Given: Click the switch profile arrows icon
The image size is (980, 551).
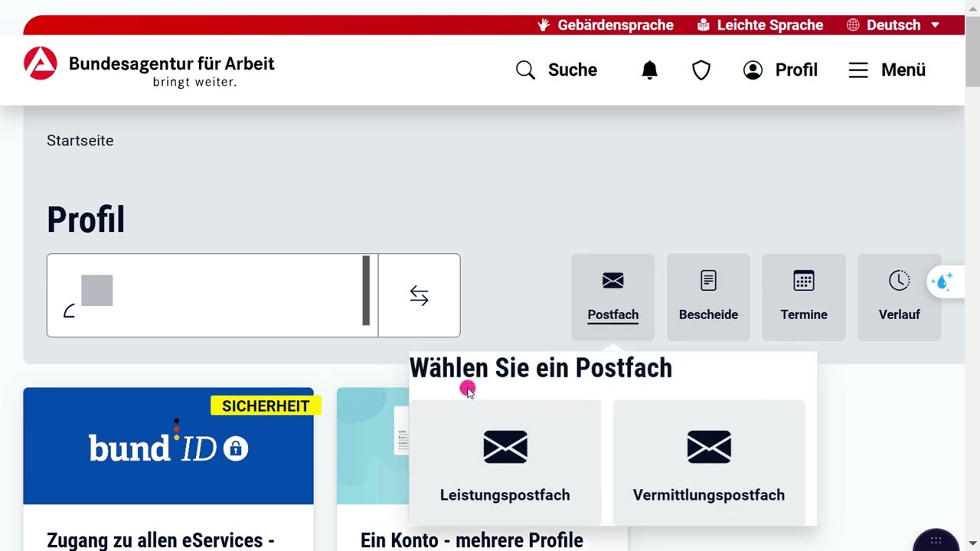Looking at the screenshot, I should (x=419, y=295).
